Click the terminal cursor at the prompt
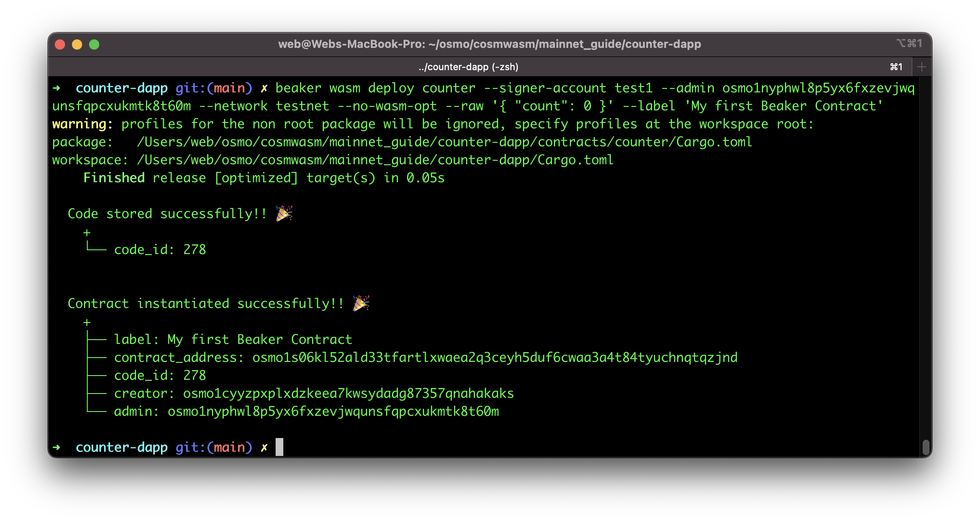Image resolution: width=980 pixels, height=521 pixels. click(x=279, y=447)
